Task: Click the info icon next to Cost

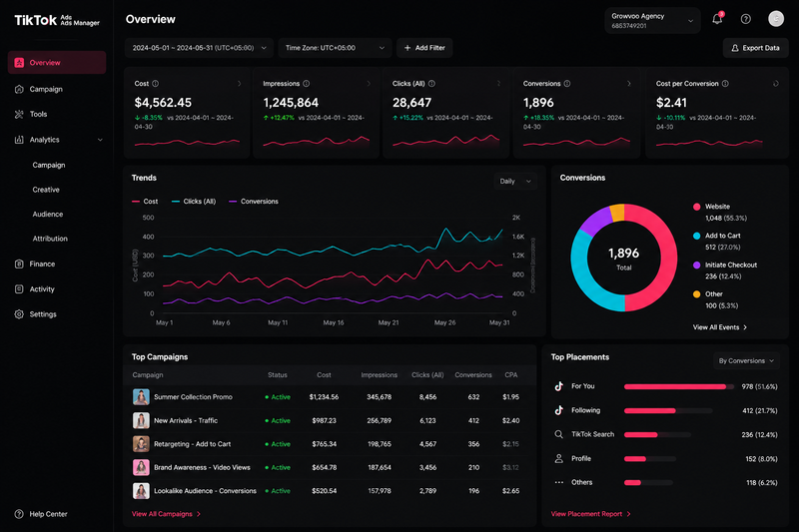Action: point(156,84)
